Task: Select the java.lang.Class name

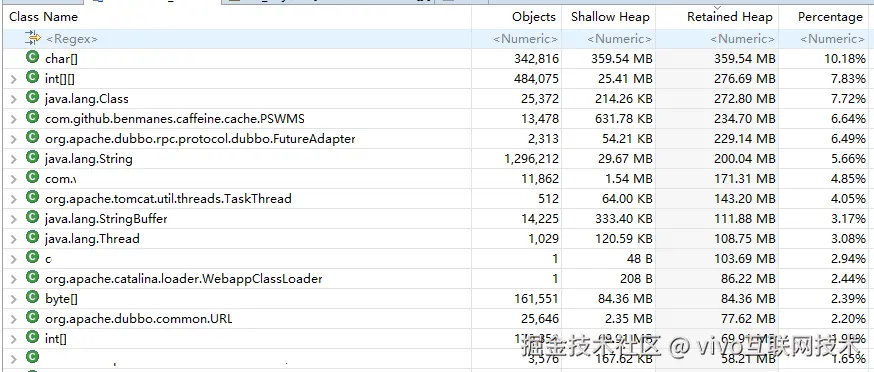Action: pyautogui.click(x=87, y=99)
